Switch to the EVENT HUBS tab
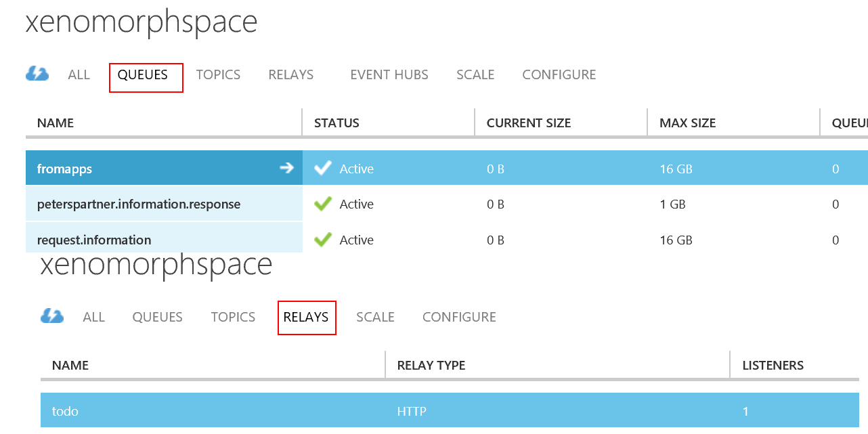This screenshot has width=868, height=434. [389, 74]
